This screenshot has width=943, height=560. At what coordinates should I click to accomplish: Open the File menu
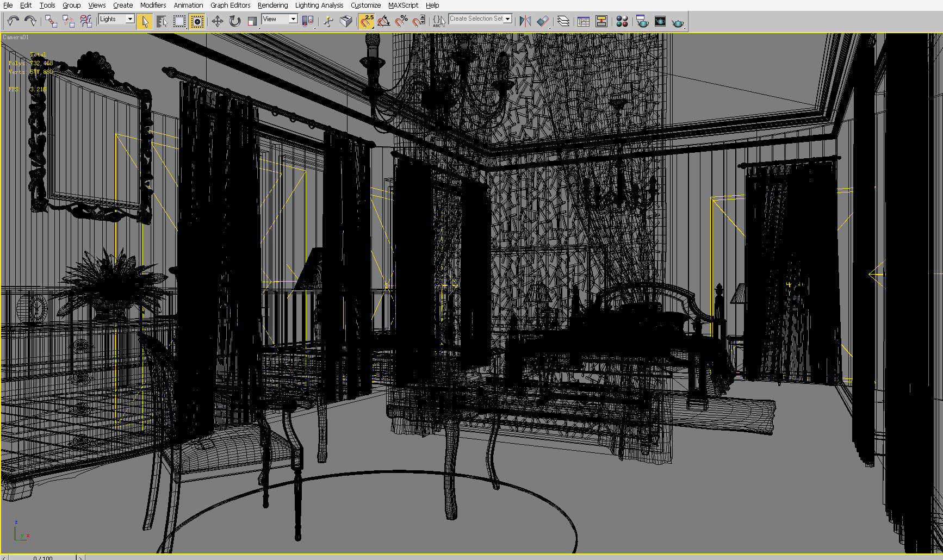click(8, 5)
